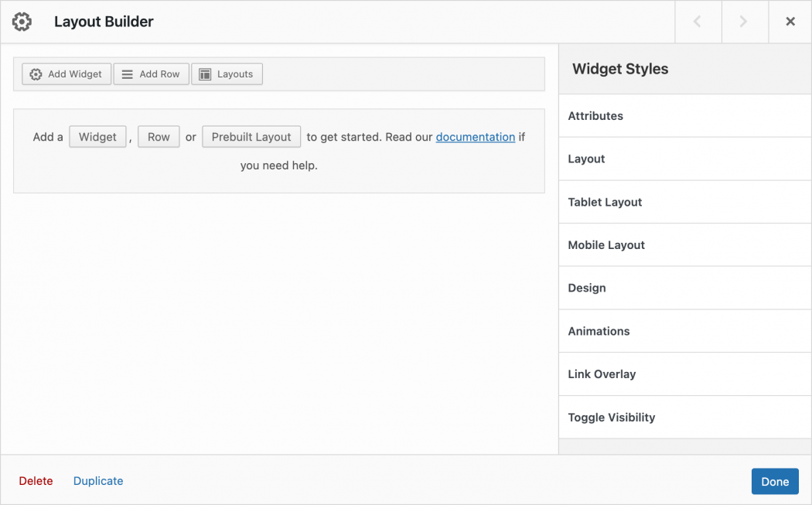Open the Layouts browser from the toolbar

pyautogui.click(x=227, y=73)
